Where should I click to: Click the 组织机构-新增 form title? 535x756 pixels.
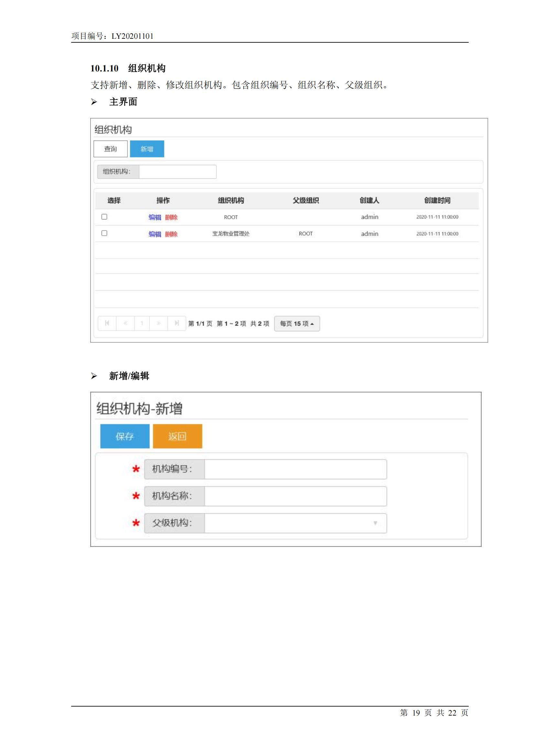click(x=139, y=409)
